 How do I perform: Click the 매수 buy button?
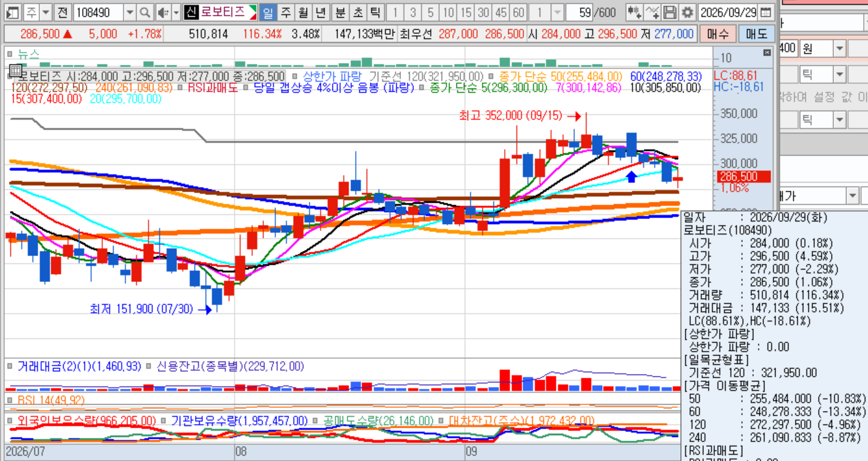(717, 34)
